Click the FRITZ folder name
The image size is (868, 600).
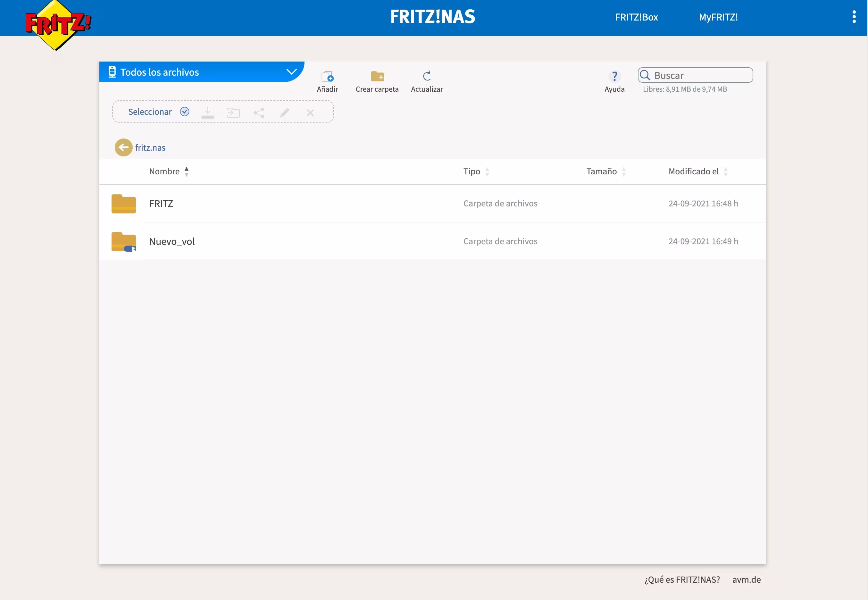pyautogui.click(x=161, y=204)
